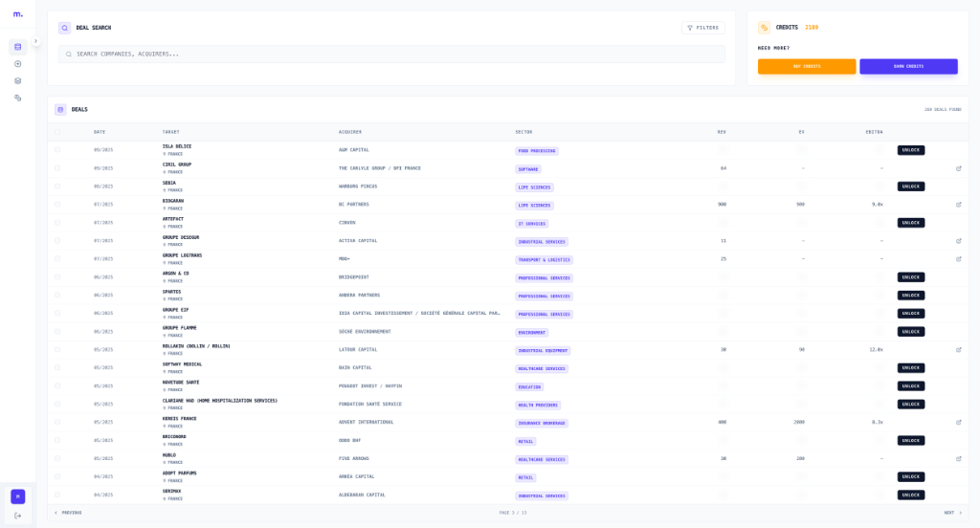Sort by the Rev column header
The width and height of the screenshot is (980, 528).
pyautogui.click(x=722, y=132)
